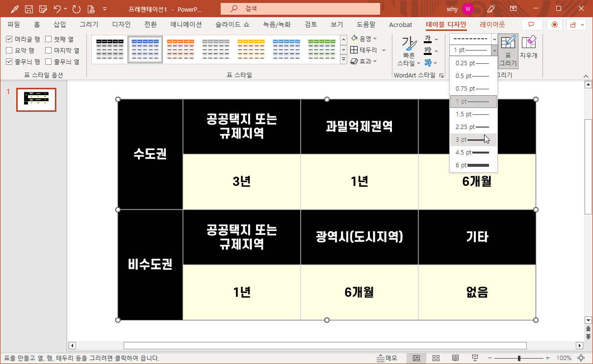Viewport: 593px width, 364px height.
Task: Select the yellow table style thumbnail
Action: point(251,49)
